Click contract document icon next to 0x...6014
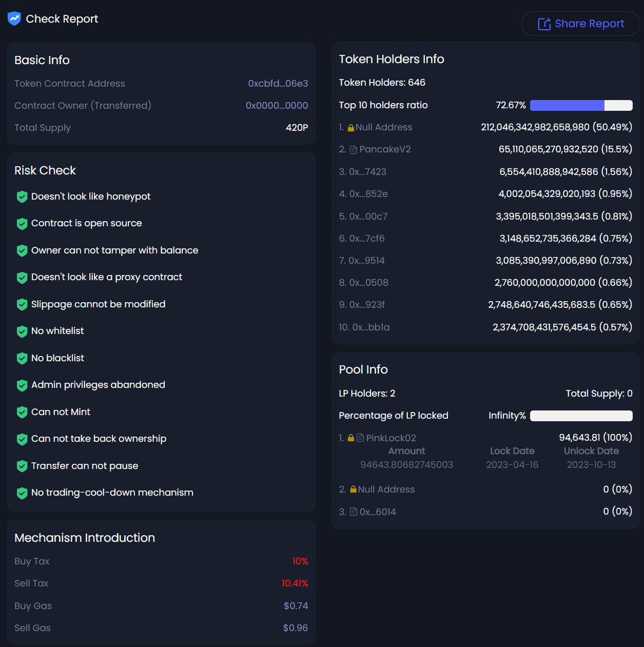Image resolution: width=644 pixels, height=647 pixels. (x=353, y=512)
